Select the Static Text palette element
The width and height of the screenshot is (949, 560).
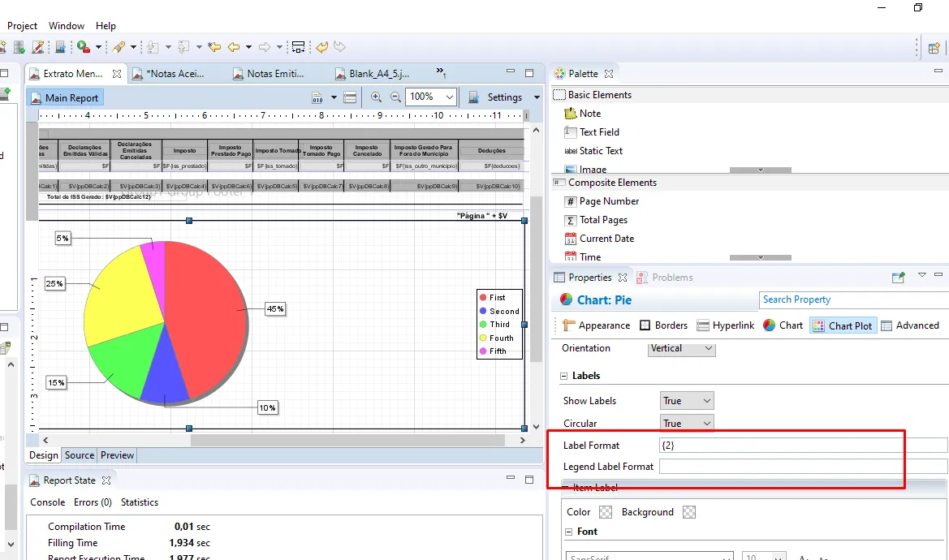pyautogui.click(x=601, y=151)
